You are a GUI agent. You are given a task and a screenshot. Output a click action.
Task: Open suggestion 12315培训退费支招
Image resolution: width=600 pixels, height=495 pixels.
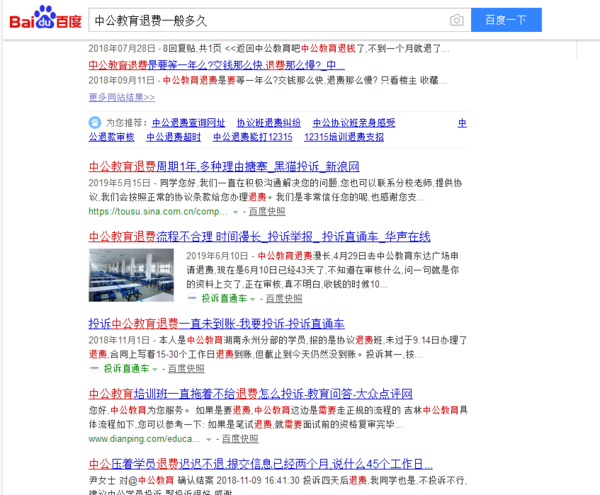[344, 137]
